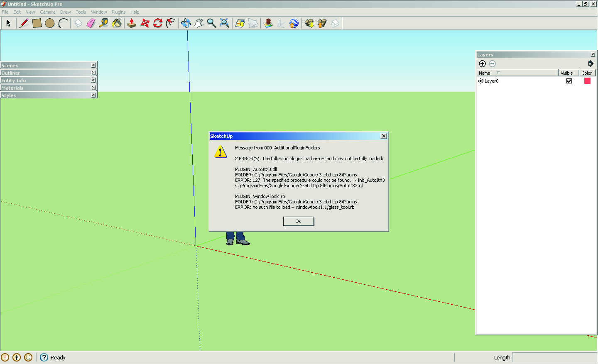Click the Add New Building icon
Image resolution: width=598 pixels, height=364 pixels.
[268, 23]
